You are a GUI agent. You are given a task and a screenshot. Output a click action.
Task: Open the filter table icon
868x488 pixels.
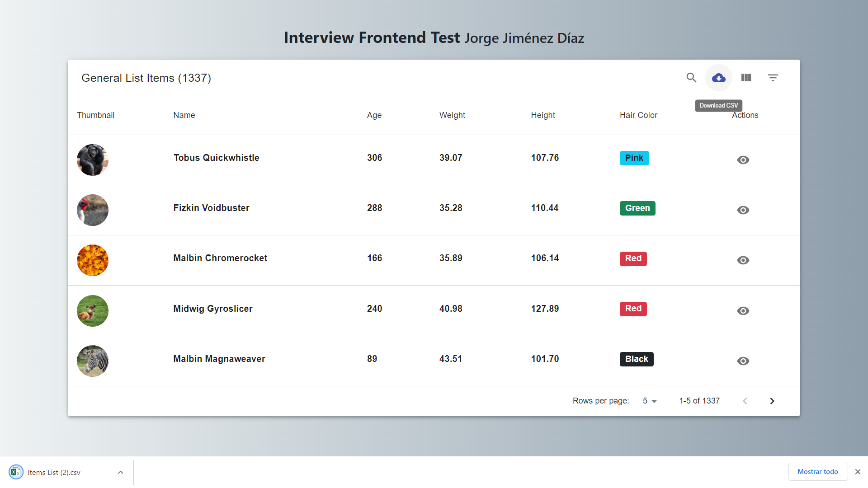[x=773, y=78]
